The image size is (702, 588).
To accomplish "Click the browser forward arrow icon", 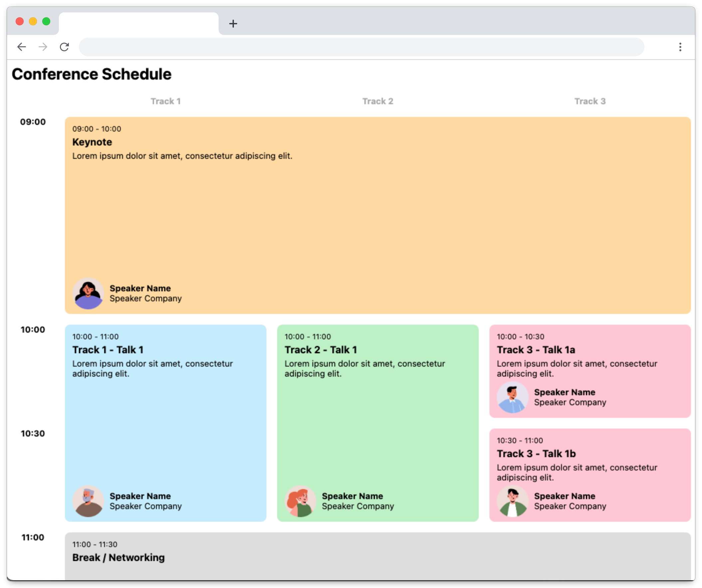I will pyautogui.click(x=43, y=47).
